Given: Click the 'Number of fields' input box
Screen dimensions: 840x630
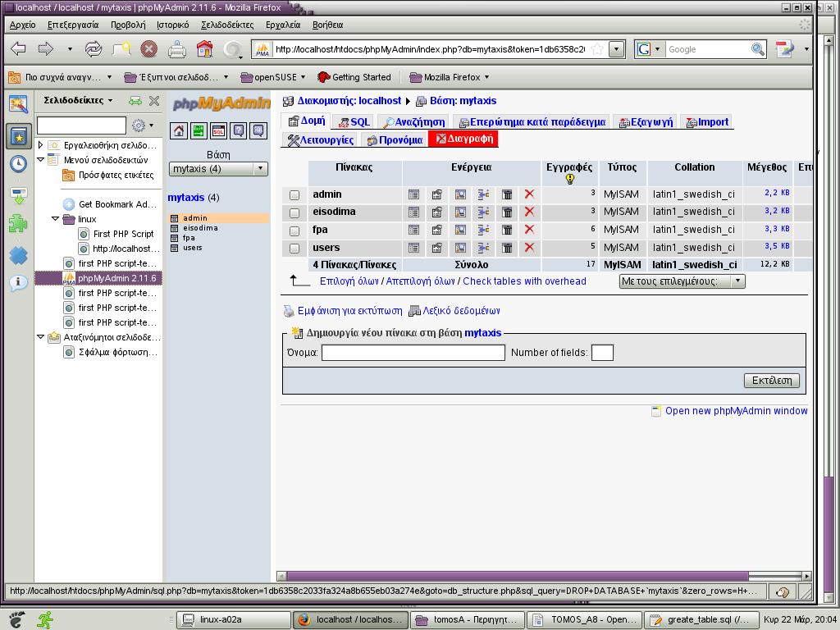Looking at the screenshot, I should click(602, 353).
